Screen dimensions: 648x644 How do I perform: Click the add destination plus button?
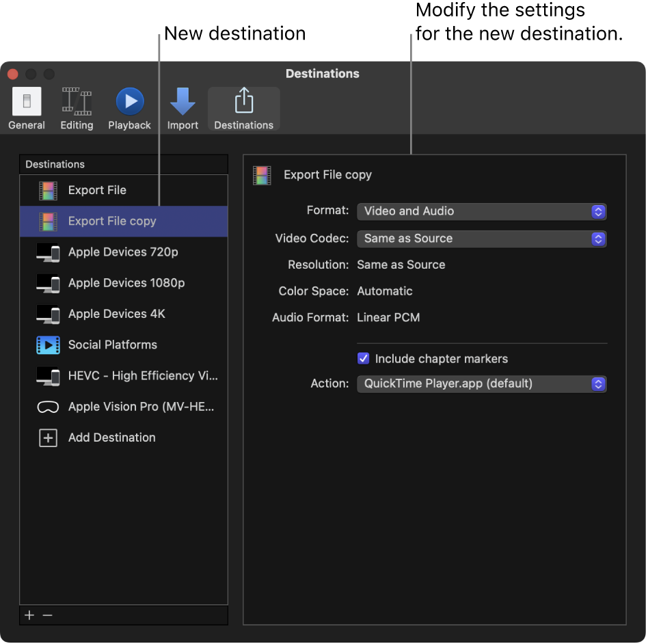tap(29, 615)
